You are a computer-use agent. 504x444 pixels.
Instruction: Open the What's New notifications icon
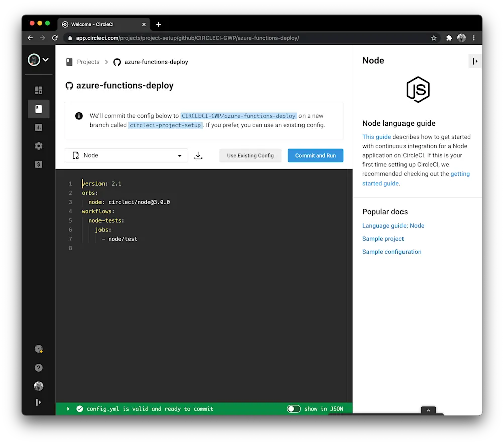[x=39, y=349]
